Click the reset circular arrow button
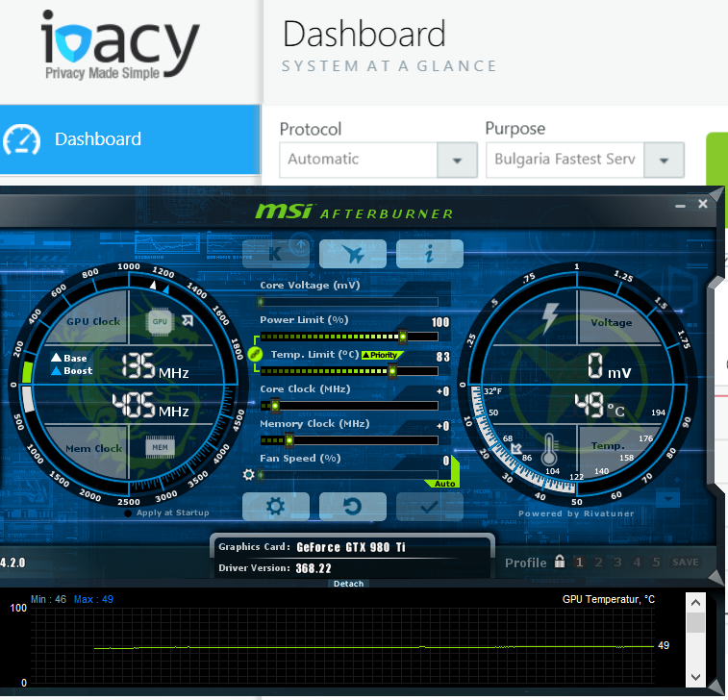 (353, 507)
